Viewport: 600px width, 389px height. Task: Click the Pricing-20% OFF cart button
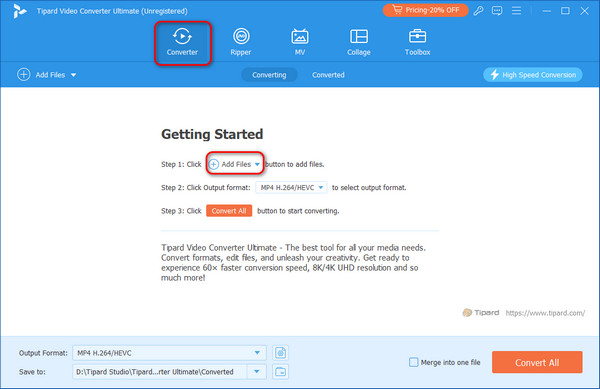point(426,10)
